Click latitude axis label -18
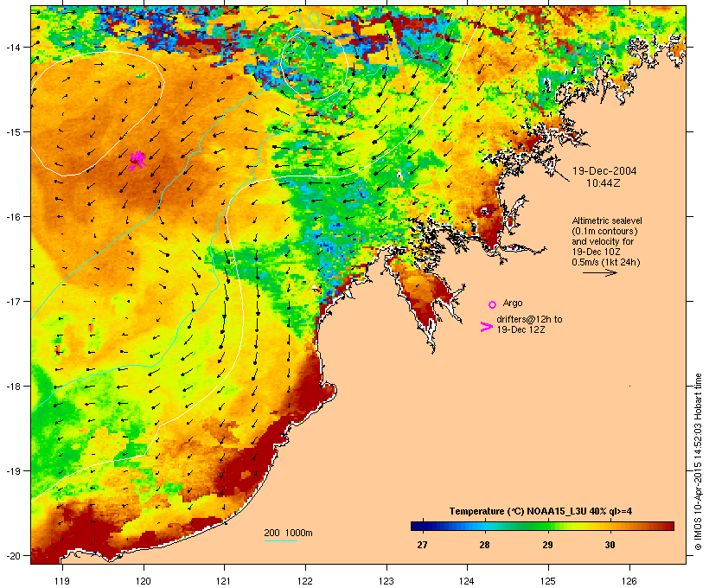 pyautogui.click(x=12, y=387)
